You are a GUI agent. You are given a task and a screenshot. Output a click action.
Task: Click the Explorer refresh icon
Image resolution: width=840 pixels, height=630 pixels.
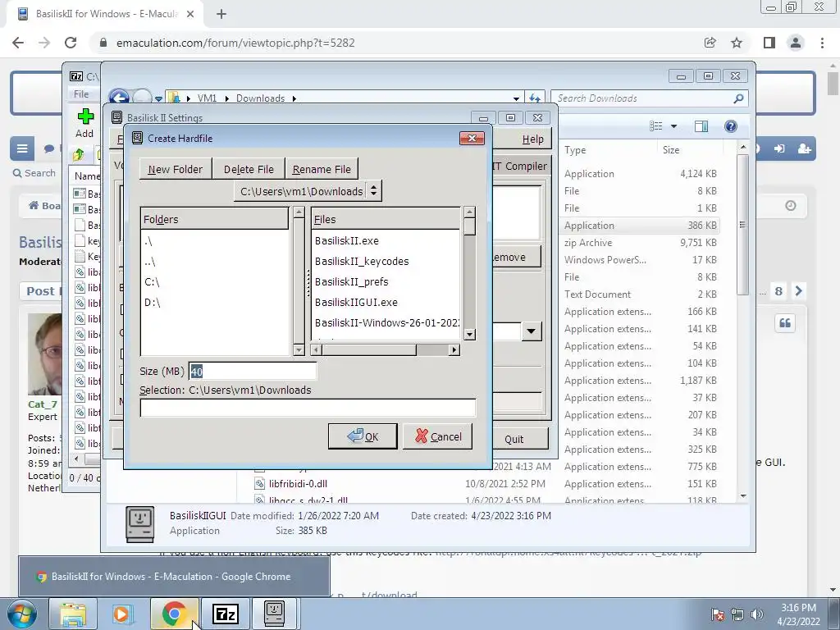tap(534, 98)
